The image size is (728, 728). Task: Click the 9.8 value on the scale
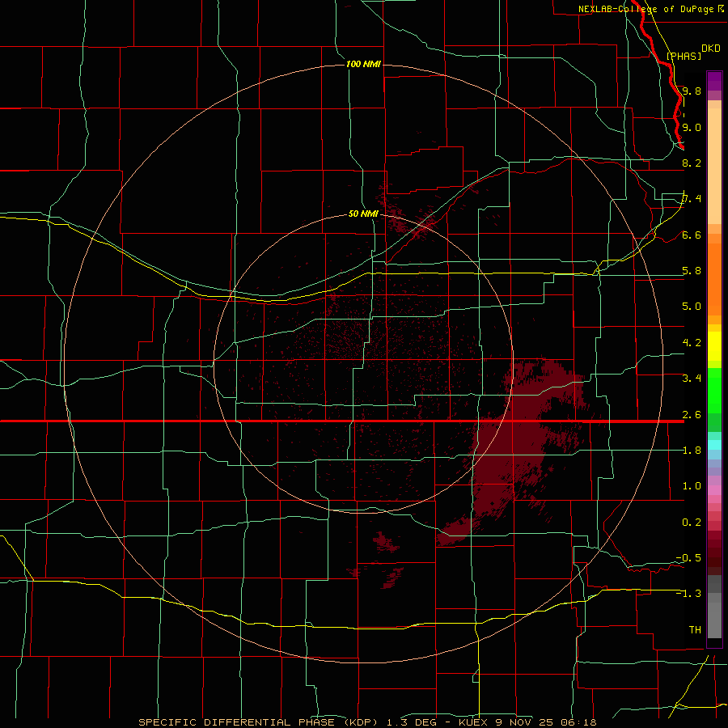tap(692, 91)
